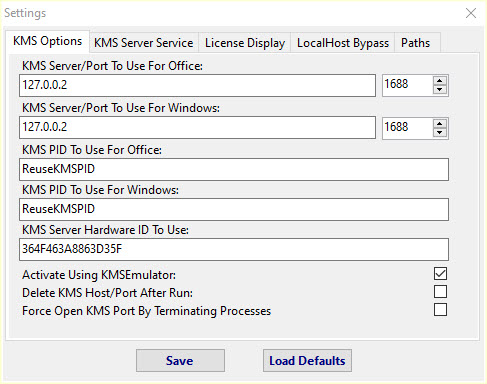
Task: Click the 'Delete KMS Host/Port After Run:' label text
Action: point(107,293)
